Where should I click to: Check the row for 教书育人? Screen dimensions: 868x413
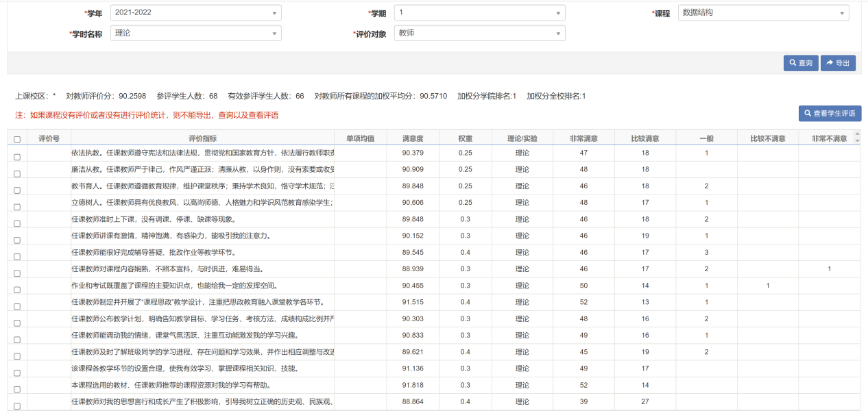coord(17,190)
